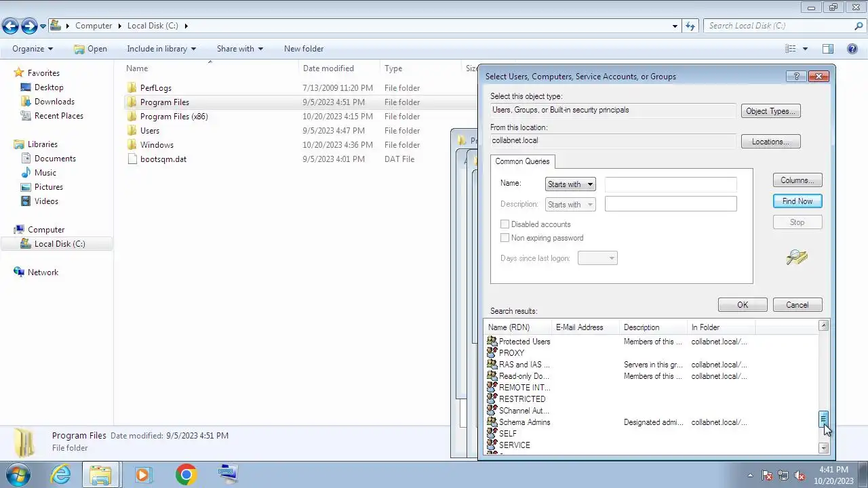
Task: Open the Description 'Starts with' dropdown
Action: point(570,205)
